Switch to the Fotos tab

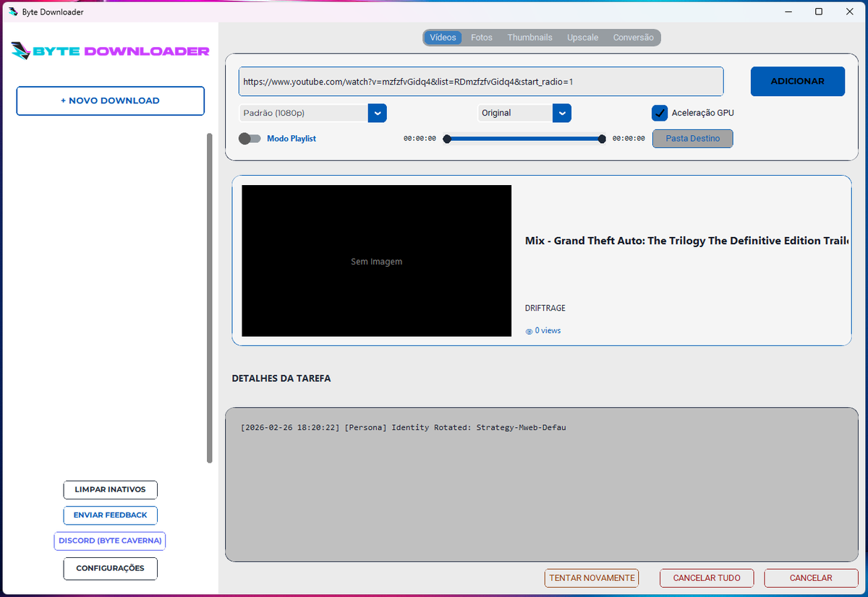(482, 37)
